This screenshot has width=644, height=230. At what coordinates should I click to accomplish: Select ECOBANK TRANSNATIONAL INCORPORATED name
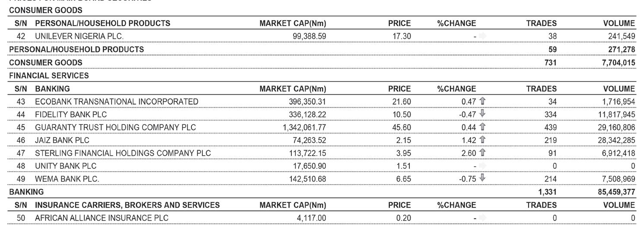pyautogui.click(x=116, y=102)
